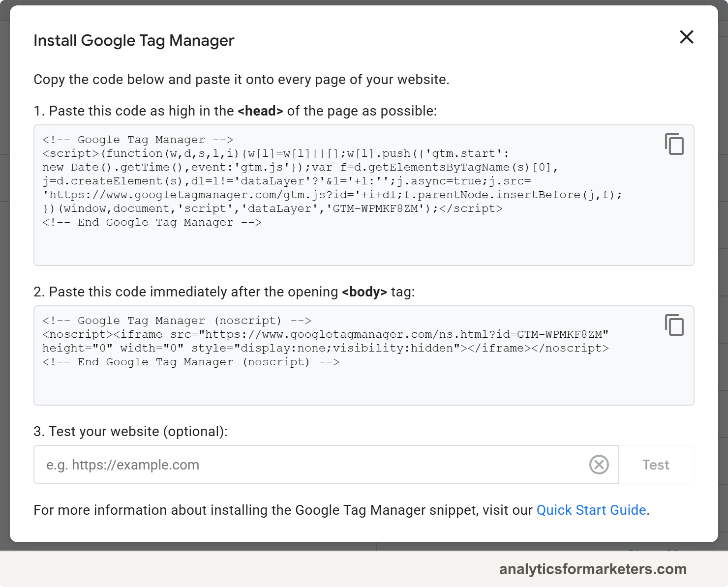This screenshot has height=587, width=728.
Task: Click the test website URL input field
Action: [x=326, y=465]
